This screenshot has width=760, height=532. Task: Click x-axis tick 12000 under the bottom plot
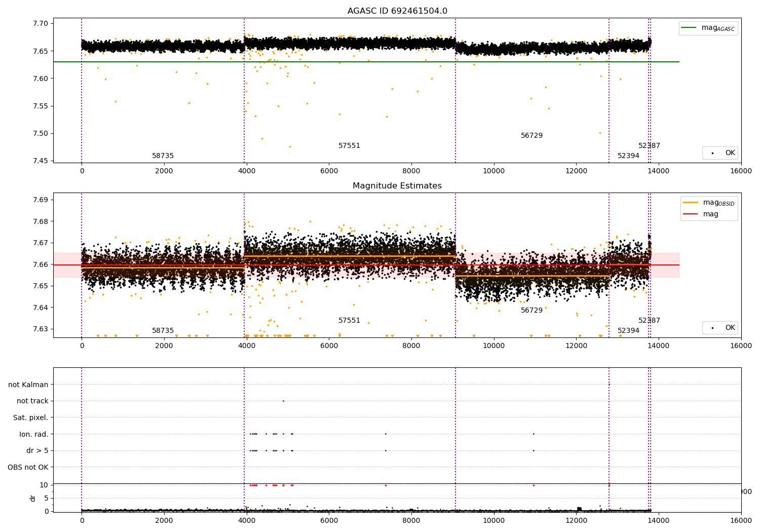tap(576, 520)
